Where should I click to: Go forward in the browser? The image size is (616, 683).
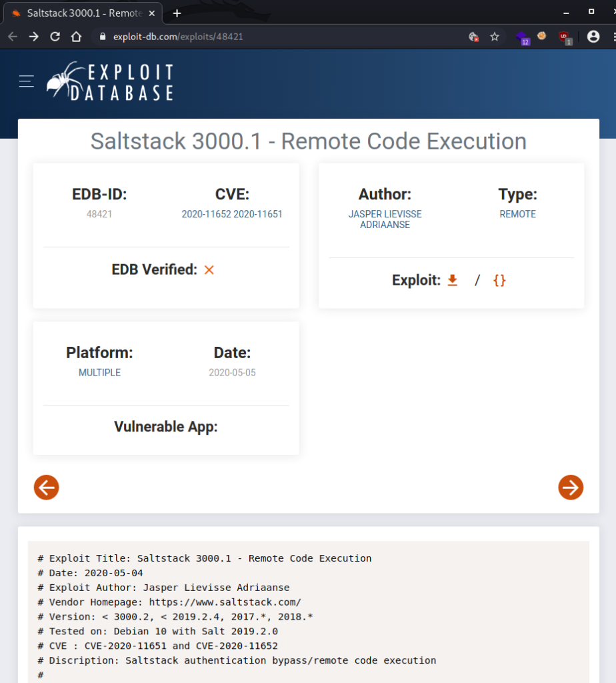pos(33,37)
